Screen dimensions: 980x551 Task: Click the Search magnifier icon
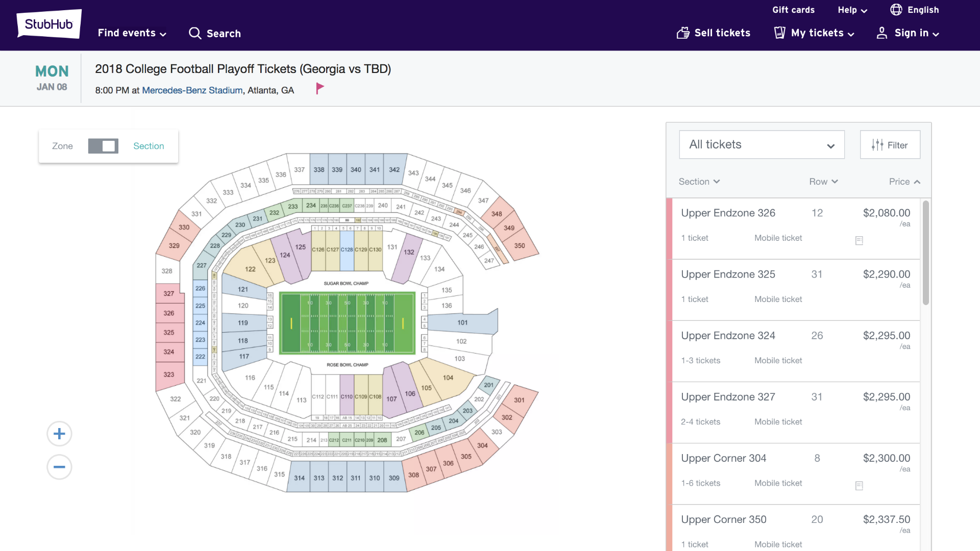click(194, 33)
